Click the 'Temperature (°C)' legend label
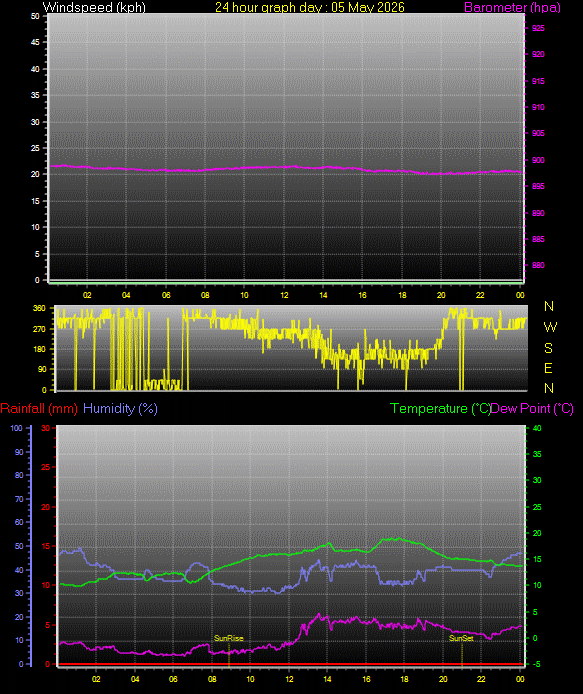The image size is (583, 694). click(x=440, y=408)
